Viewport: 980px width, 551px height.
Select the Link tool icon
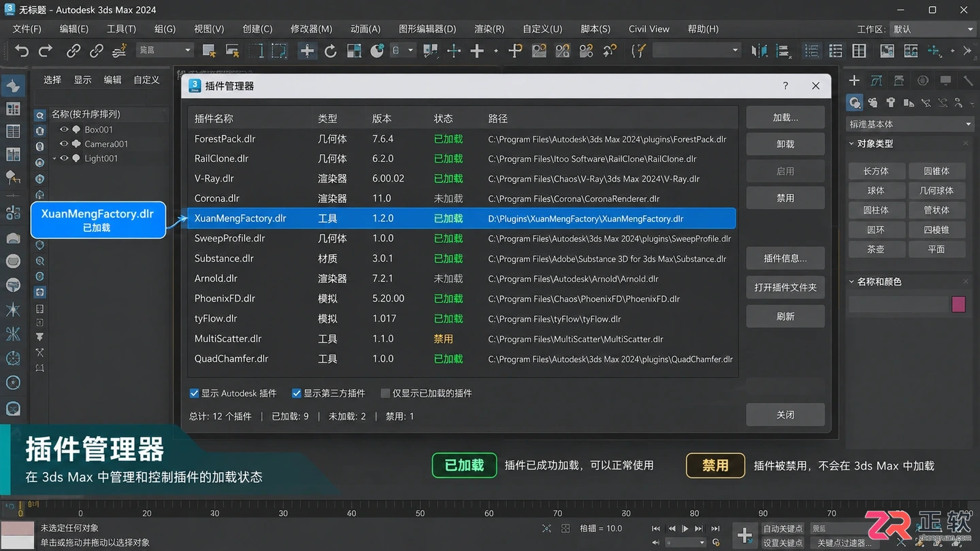tap(73, 51)
